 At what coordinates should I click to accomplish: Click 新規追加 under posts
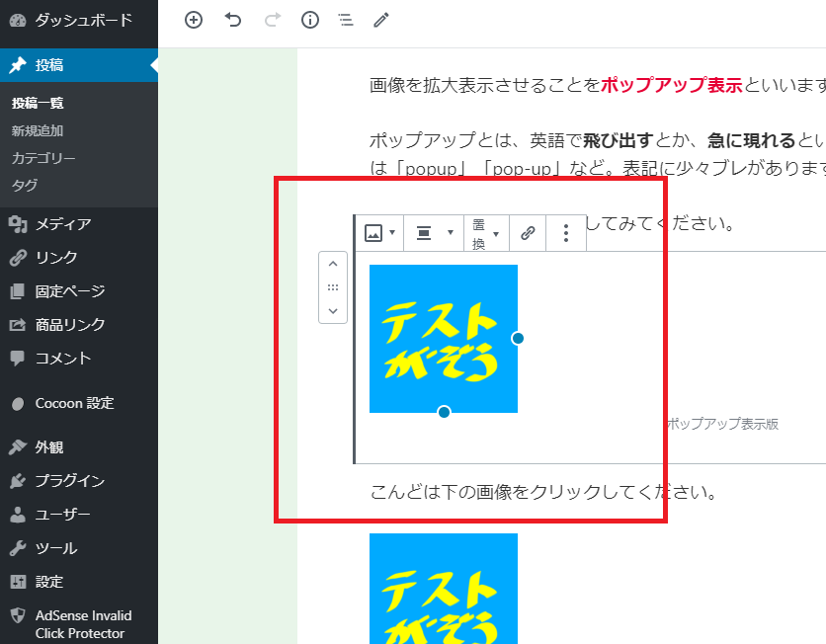coord(38,130)
